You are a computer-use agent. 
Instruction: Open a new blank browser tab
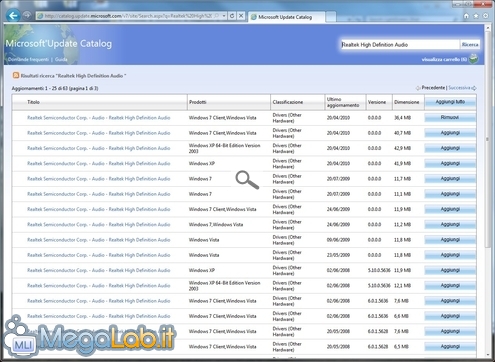(330, 17)
